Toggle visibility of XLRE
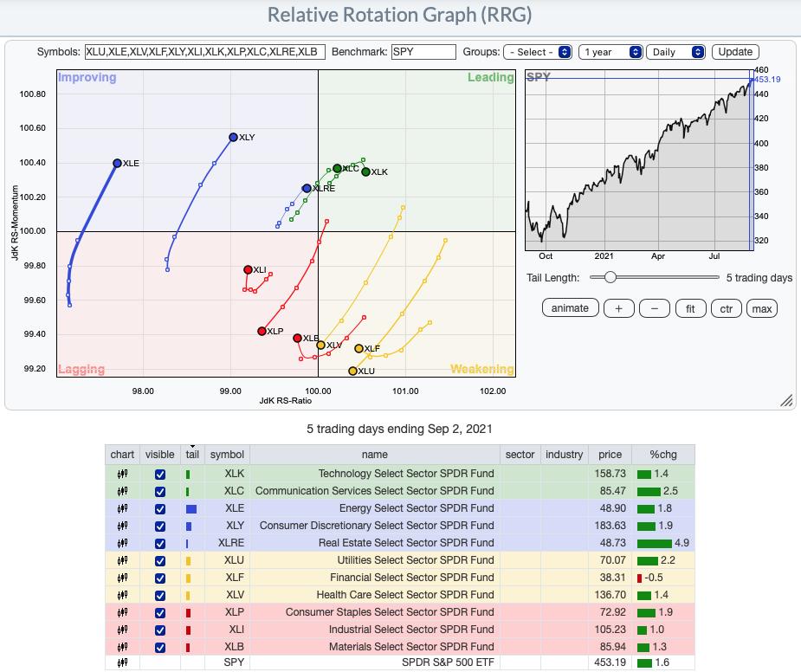 (160, 544)
